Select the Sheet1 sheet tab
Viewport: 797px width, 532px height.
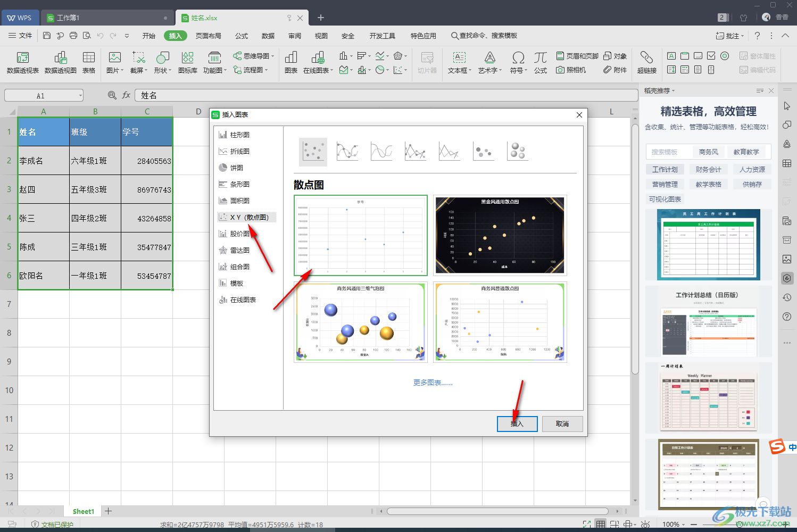pos(83,511)
